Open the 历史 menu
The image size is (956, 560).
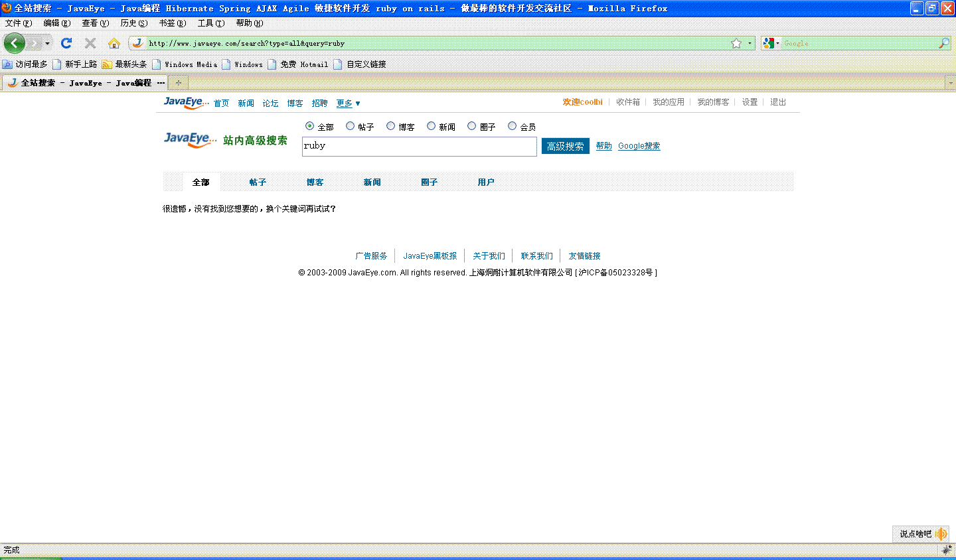(134, 23)
